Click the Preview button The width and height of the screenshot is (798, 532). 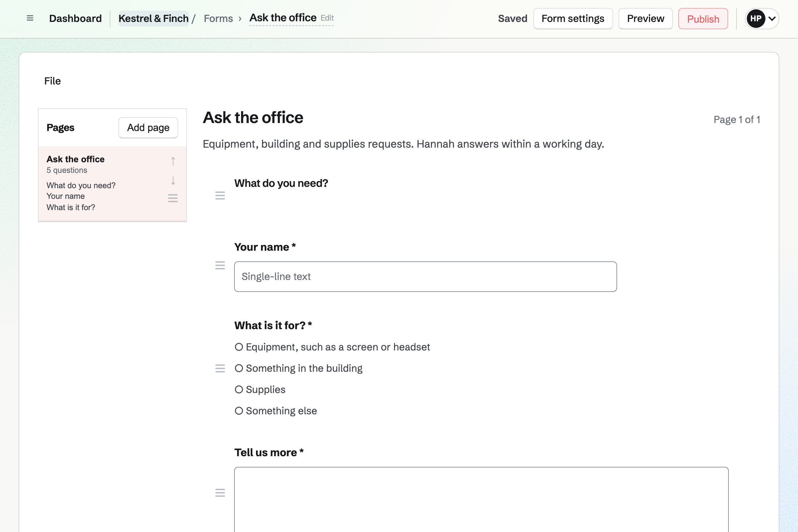646,19
